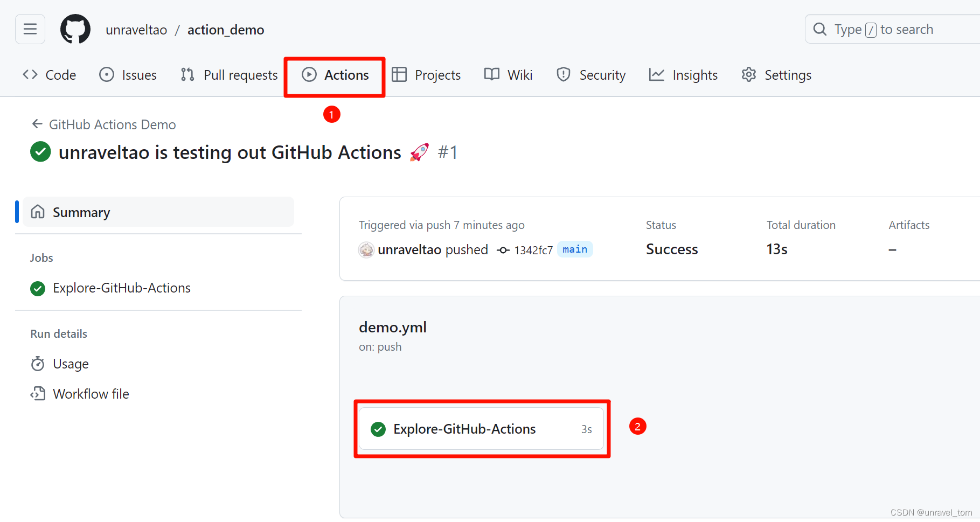Open Explore-GitHub-Actions job card in graph
This screenshot has width=980, height=522.
coord(481,429)
